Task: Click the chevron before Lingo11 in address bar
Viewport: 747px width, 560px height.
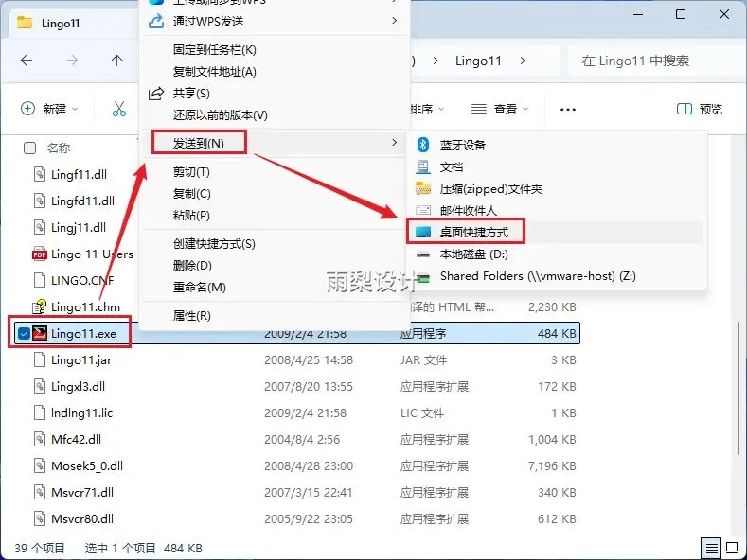Action: 436,61
